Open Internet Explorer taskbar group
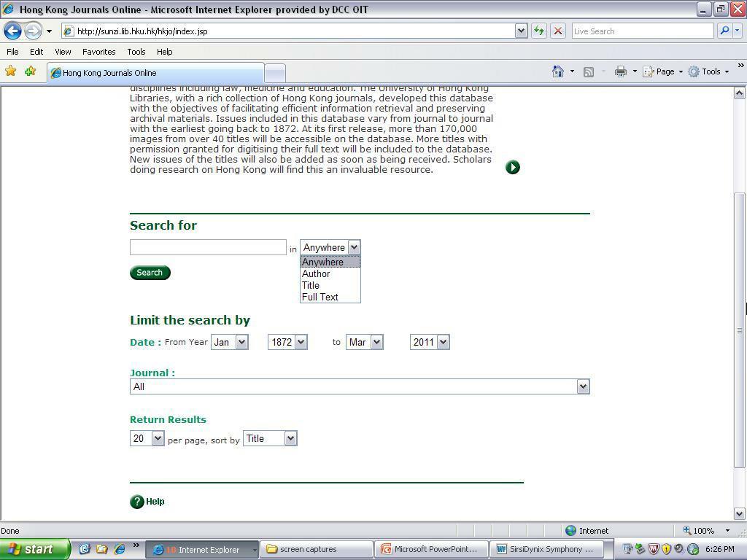 pos(201,550)
